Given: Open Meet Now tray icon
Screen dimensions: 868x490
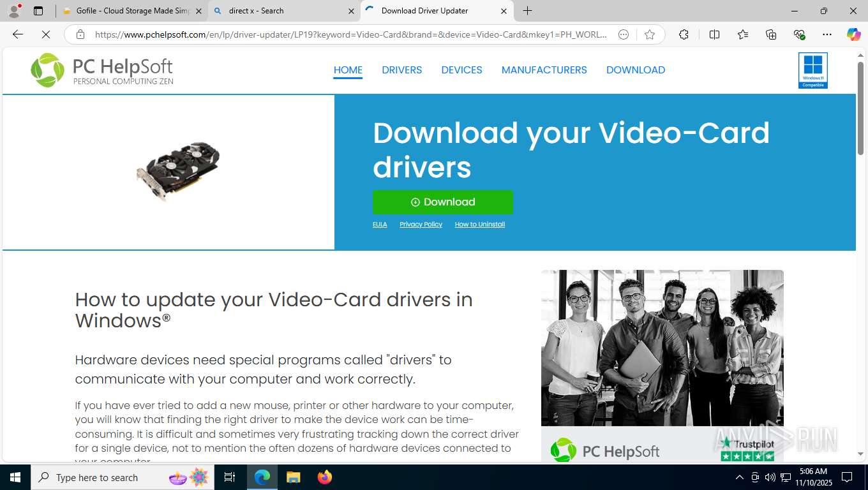Looking at the screenshot, I should (755, 477).
